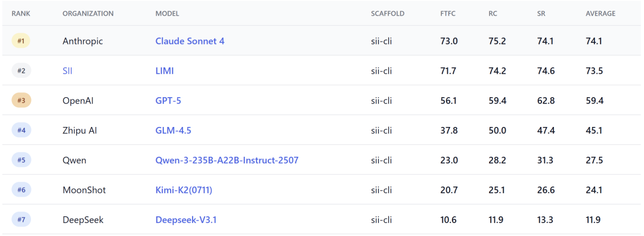Open the Deepseek-V3.1 model link
Viewport: 644px width, 236px height.
coord(185,220)
